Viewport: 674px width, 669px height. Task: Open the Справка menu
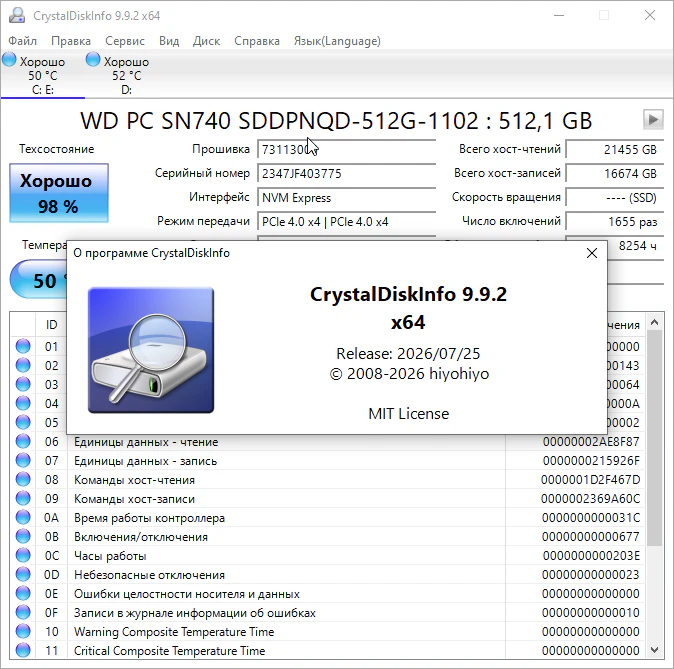click(257, 41)
